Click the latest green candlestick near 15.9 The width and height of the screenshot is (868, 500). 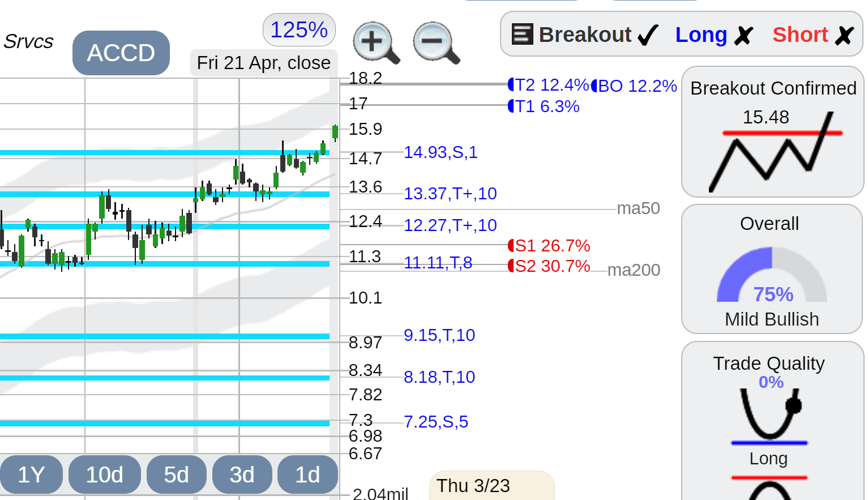point(335,133)
